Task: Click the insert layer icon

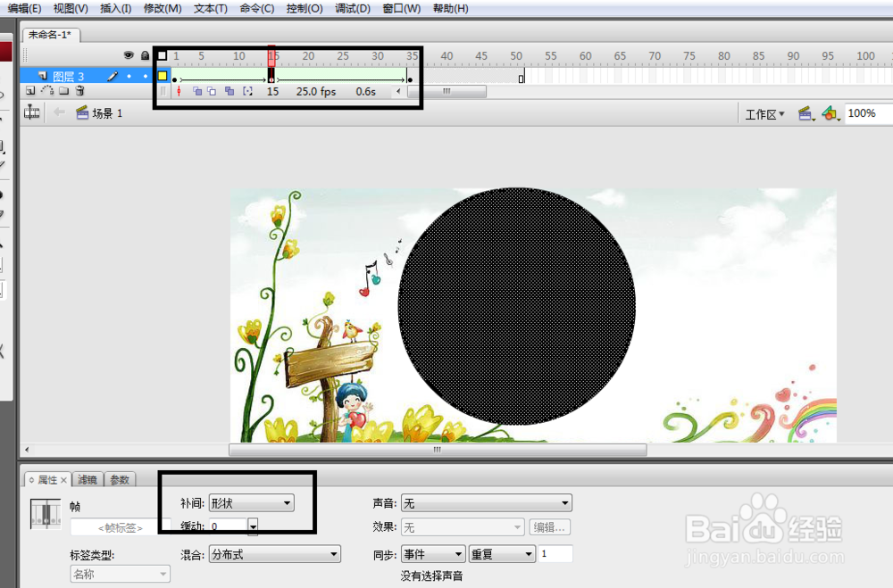Action: (x=30, y=90)
